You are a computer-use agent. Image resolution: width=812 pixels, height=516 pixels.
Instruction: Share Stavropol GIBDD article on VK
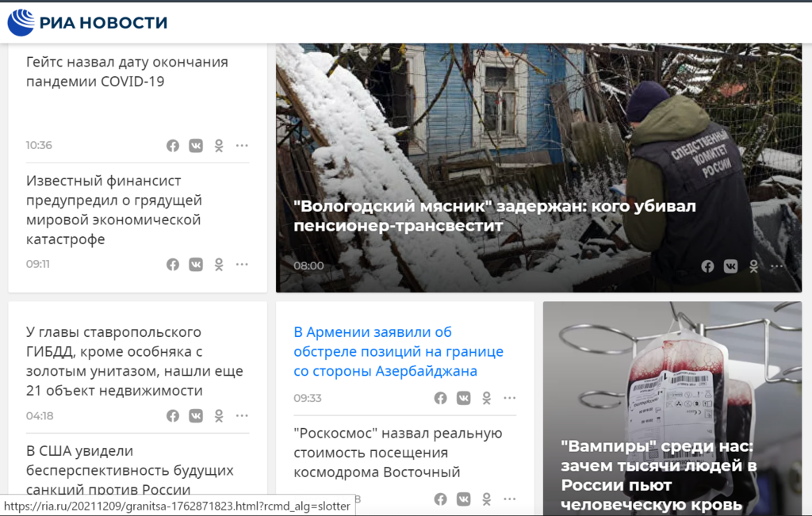(196, 415)
